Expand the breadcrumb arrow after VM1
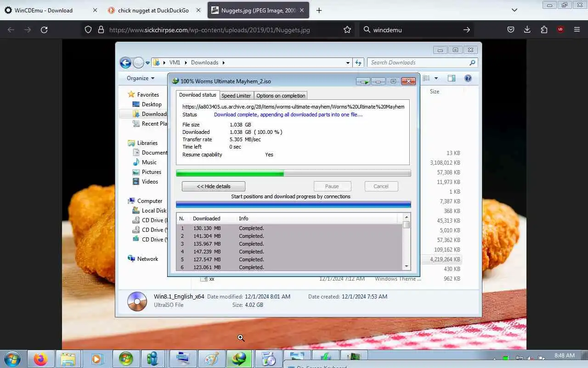 [x=185, y=63]
